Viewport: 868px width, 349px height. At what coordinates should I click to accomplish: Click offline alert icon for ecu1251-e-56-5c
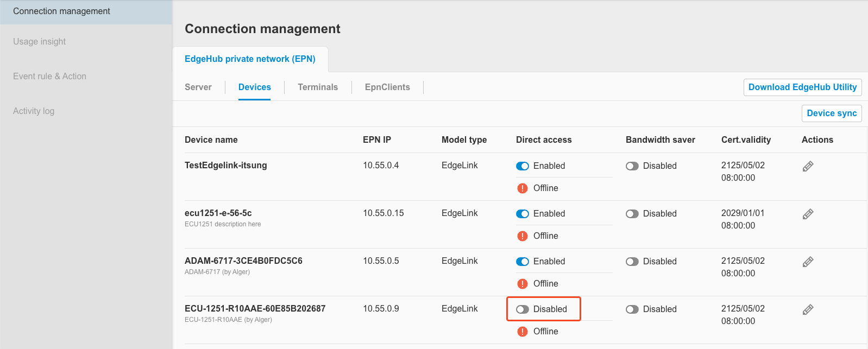[523, 236]
